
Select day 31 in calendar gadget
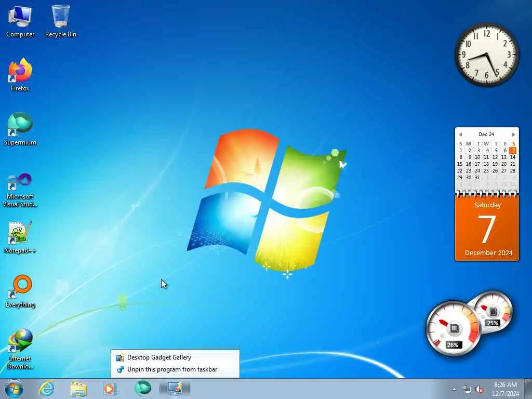pos(477,178)
